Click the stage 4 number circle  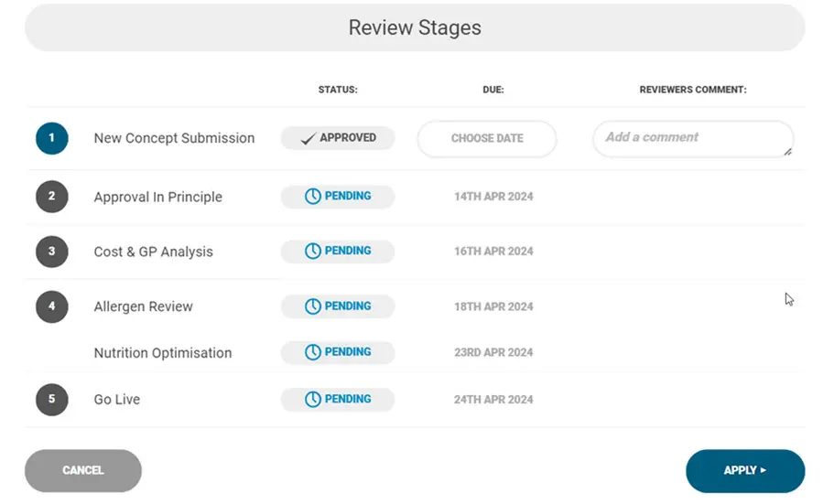click(x=52, y=306)
